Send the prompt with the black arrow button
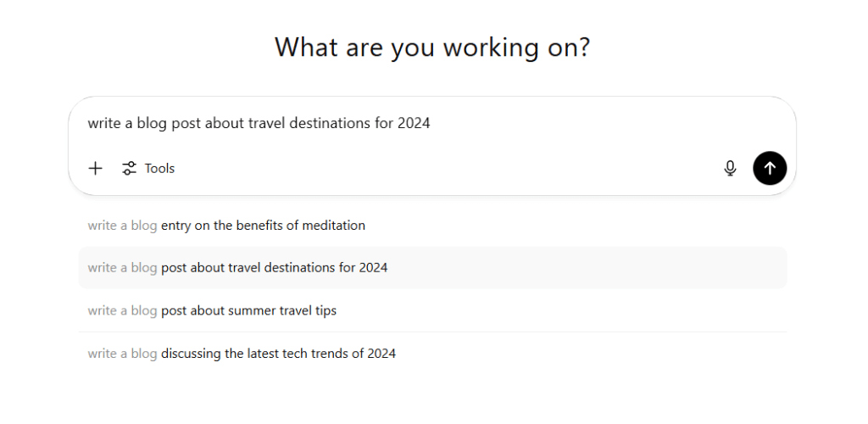Screen dimensions: 868x424 click(770, 168)
